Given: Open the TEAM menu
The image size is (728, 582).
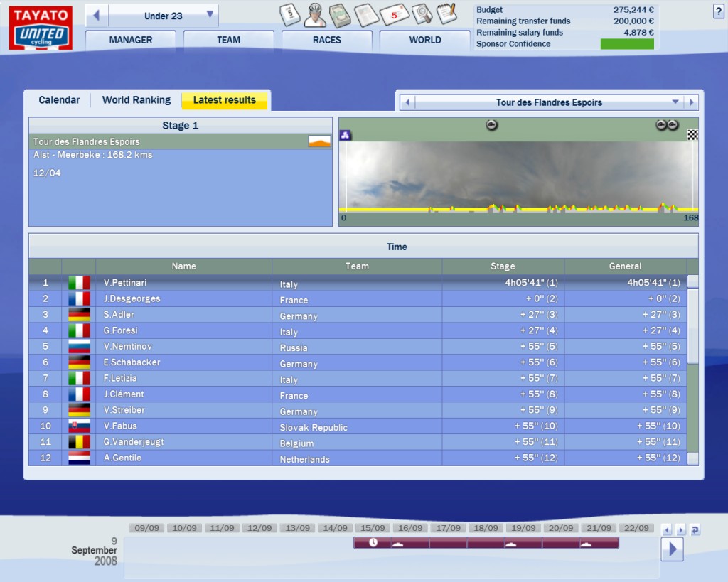Looking at the screenshot, I should point(228,40).
